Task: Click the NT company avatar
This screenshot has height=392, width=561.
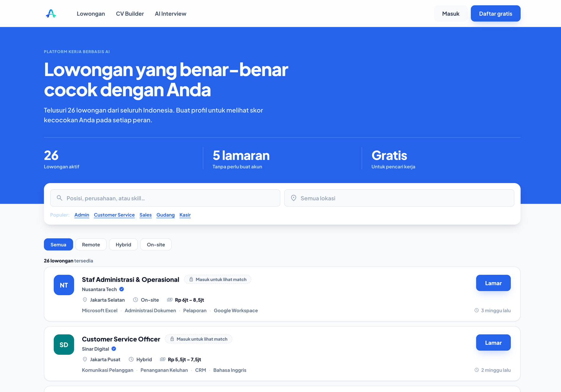Action: 64,285
